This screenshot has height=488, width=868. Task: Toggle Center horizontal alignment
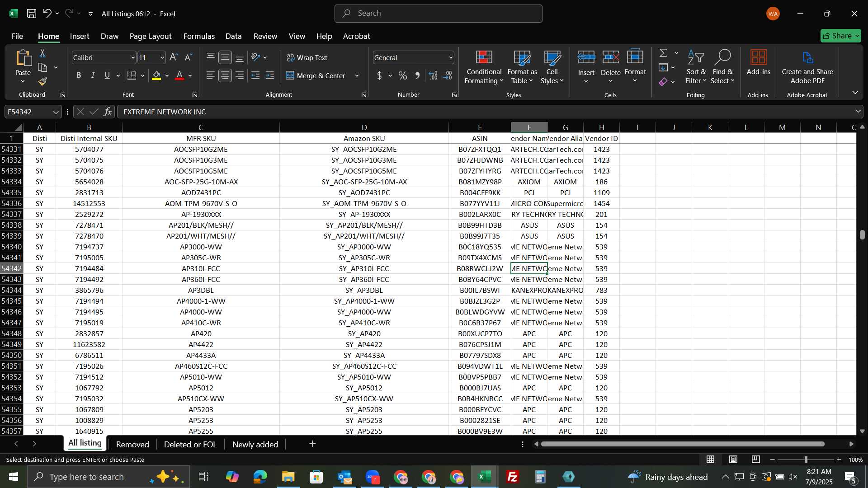225,75
